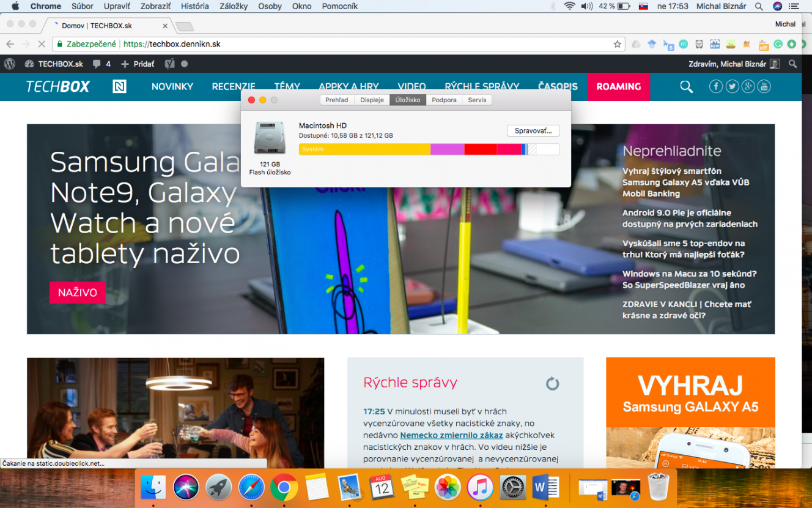Image resolution: width=812 pixels, height=508 pixels.
Task: Click Vyskúšali sme 5 top-endov article link
Action: click(x=684, y=249)
